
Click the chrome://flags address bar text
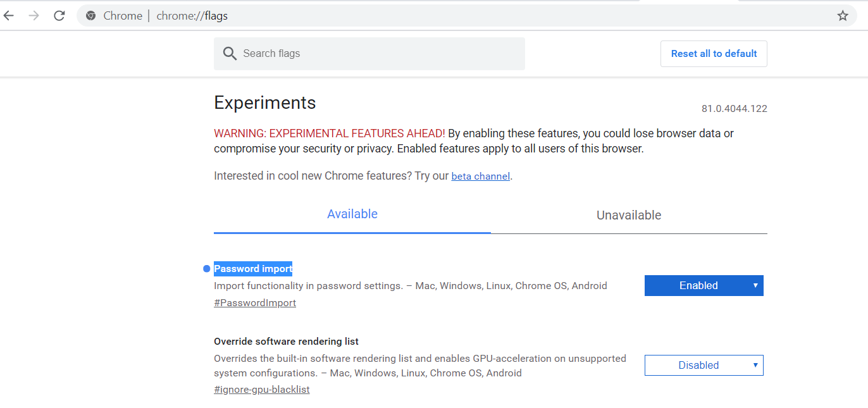coord(192,16)
